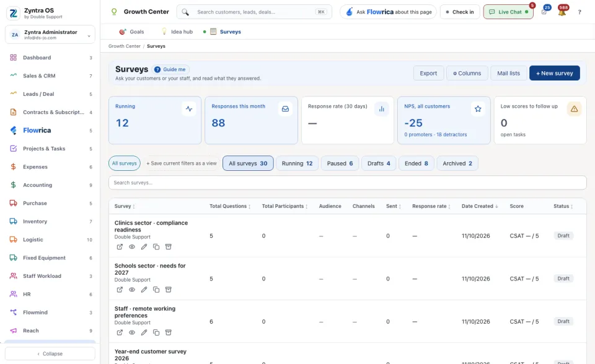Open the tasks checklist icon with badge 25

(x=544, y=12)
